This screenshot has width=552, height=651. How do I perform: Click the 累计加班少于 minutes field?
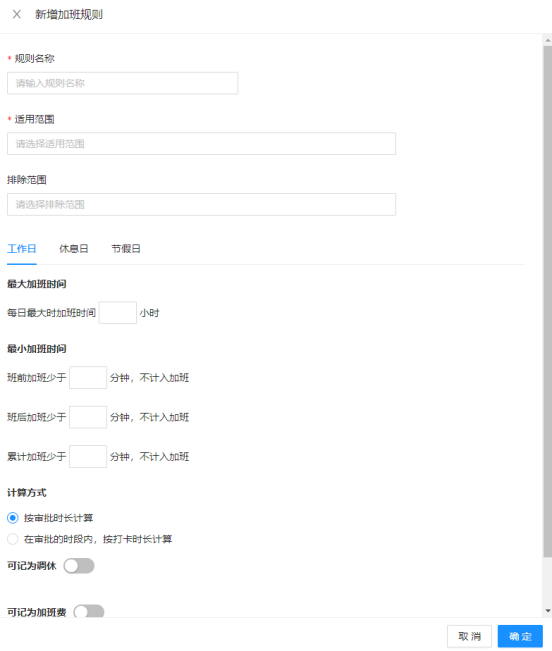(88, 457)
